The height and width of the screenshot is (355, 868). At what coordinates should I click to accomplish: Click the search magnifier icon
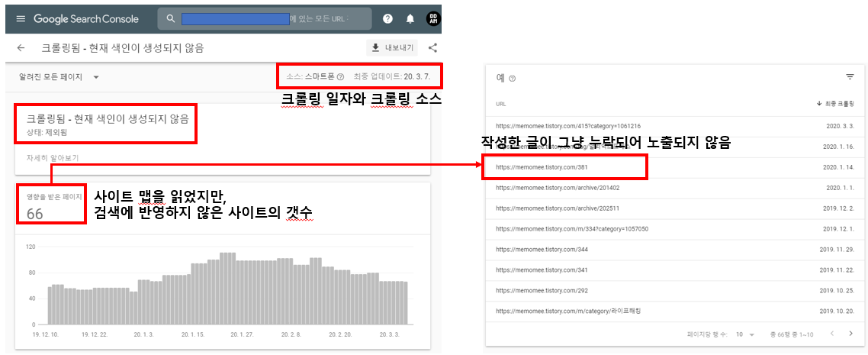[x=171, y=19]
